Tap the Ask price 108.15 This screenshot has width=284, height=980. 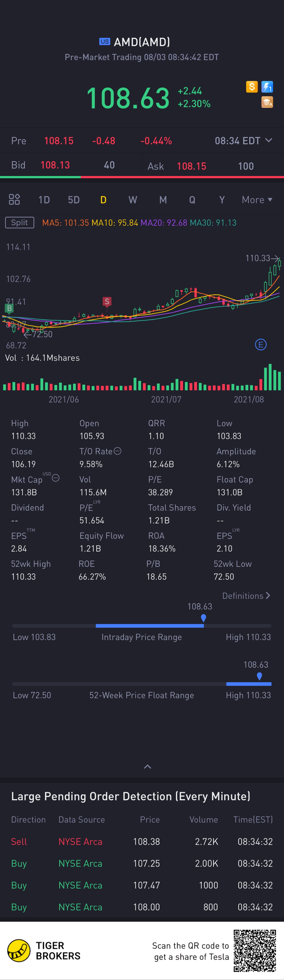pyautogui.click(x=192, y=166)
